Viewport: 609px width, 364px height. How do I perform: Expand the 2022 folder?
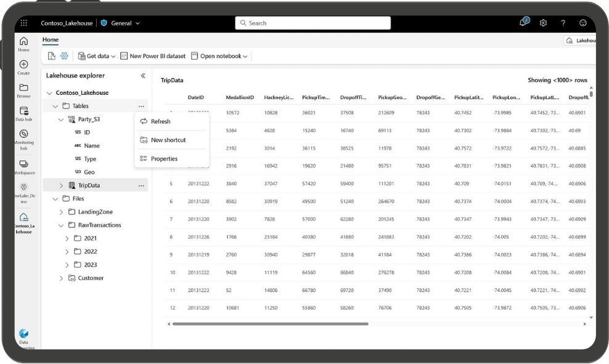67,251
